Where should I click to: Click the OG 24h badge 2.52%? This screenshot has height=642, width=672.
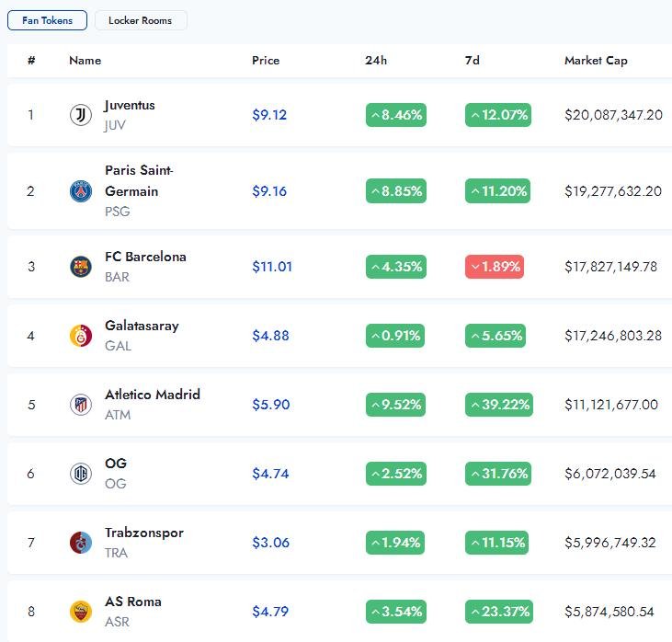(396, 474)
